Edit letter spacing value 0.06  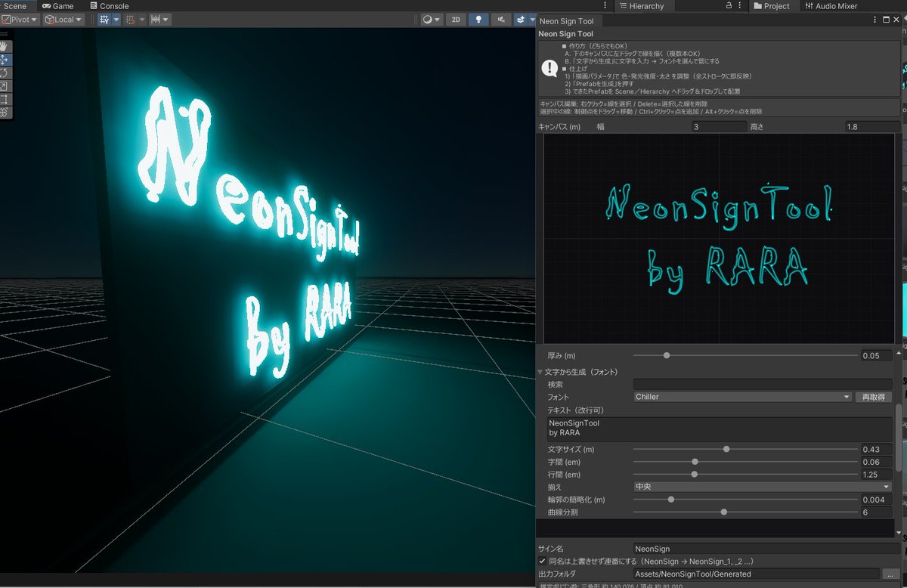click(876, 462)
